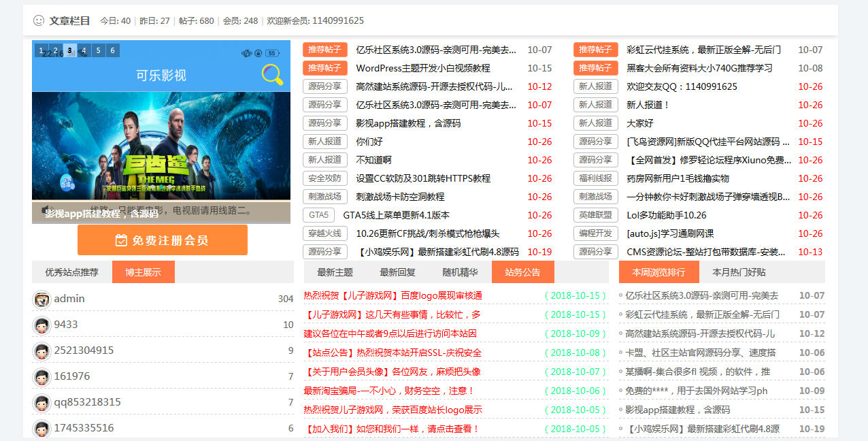Click the 编程开发 category tag
This screenshot has width=868, height=441.
[x=595, y=233]
